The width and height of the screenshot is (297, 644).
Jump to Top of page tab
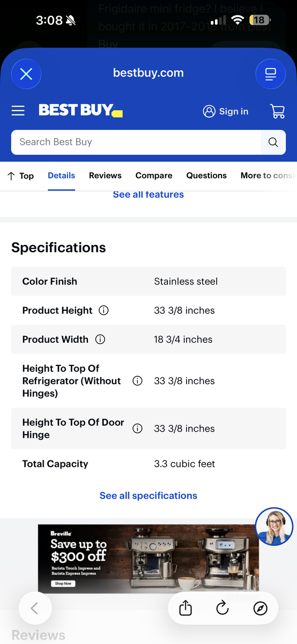click(x=20, y=175)
